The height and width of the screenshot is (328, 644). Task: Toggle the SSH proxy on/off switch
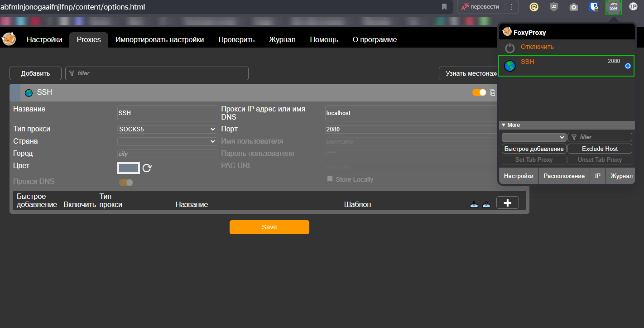click(x=479, y=92)
